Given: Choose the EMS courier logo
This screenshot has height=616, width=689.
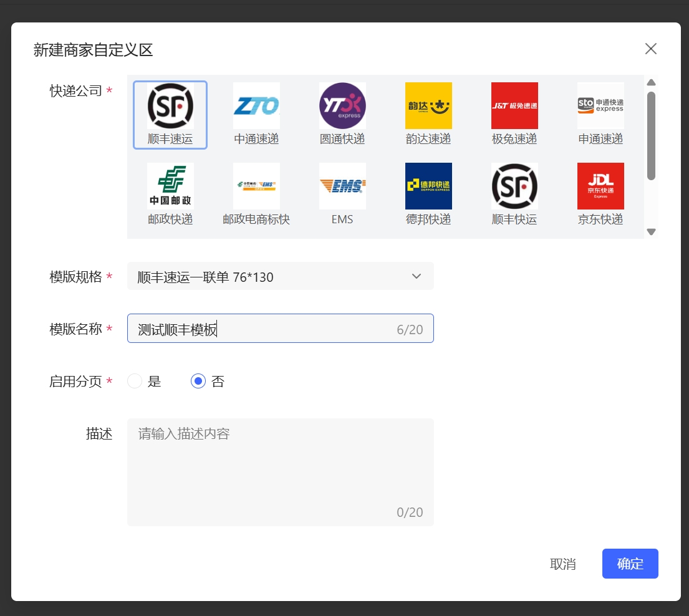Looking at the screenshot, I should pyautogui.click(x=342, y=186).
